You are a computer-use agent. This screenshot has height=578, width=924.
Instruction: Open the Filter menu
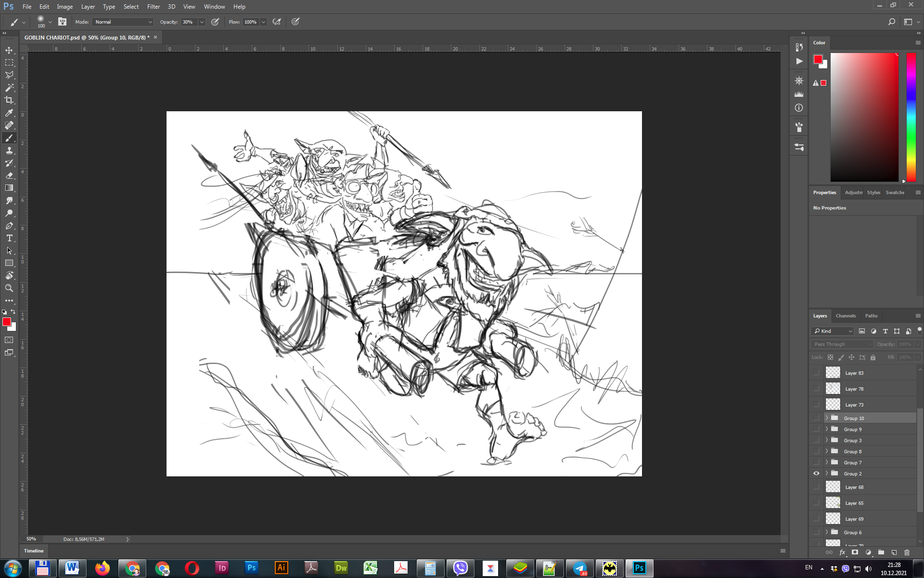pyautogui.click(x=154, y=7)
